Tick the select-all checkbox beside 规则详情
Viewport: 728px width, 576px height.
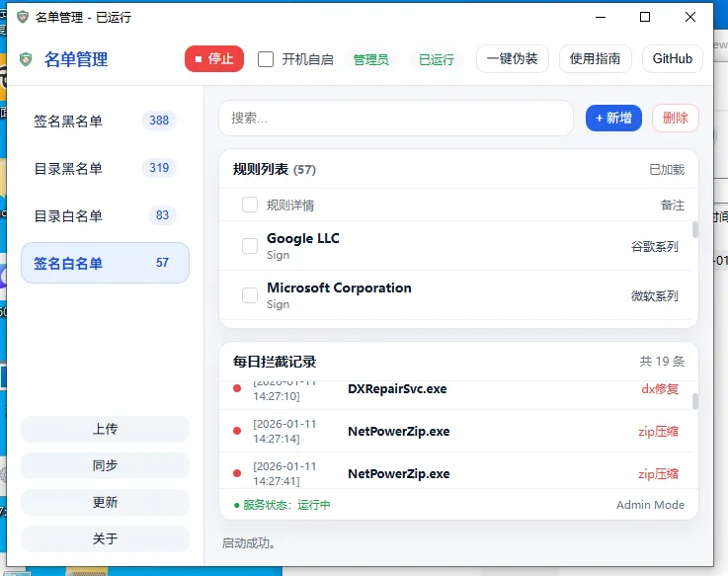[x=250, y=205]
